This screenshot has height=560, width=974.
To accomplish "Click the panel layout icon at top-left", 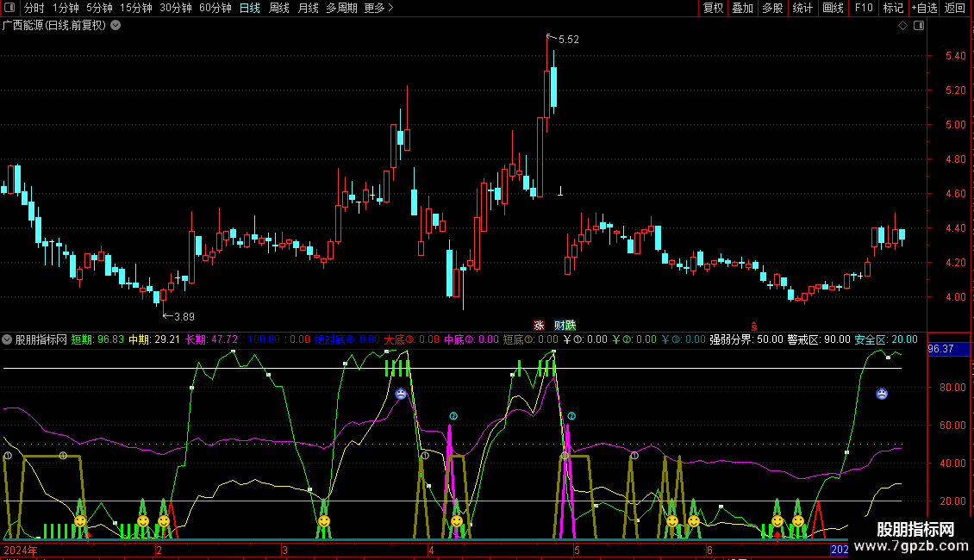I will 10,9.
